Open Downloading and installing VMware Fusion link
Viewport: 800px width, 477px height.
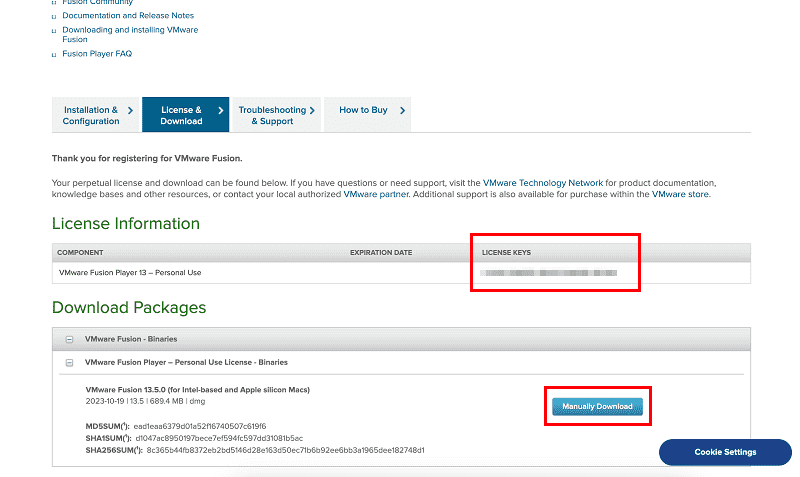pyautogui.click(x=130, y=34)
